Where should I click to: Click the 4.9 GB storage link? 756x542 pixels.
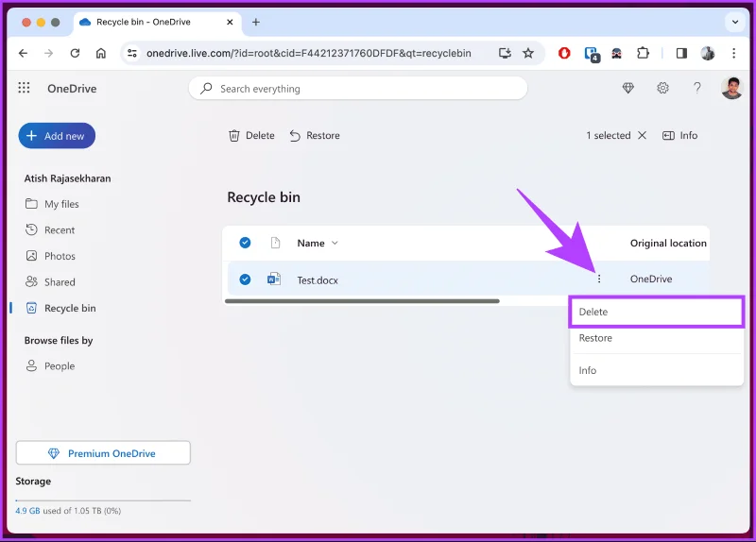[x=27, y=511]
